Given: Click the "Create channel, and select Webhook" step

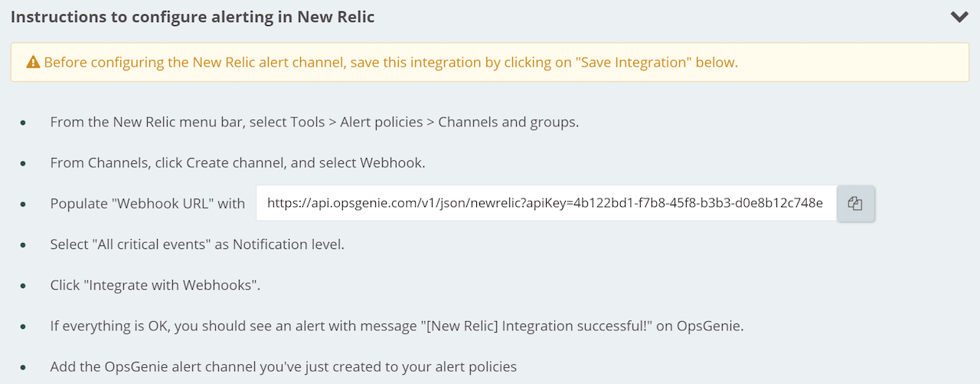Looking at the screenshot, I should [237, 163].
